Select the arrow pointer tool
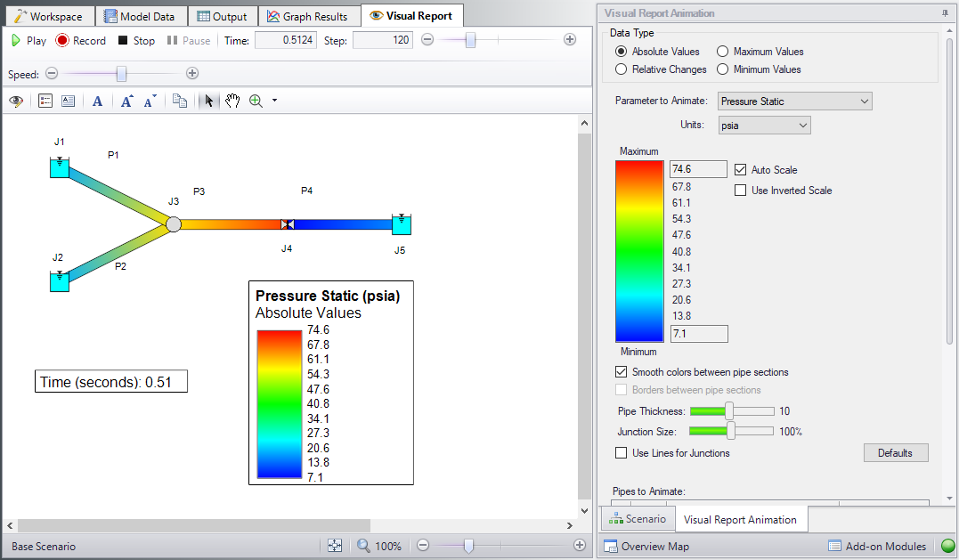The width and height of the screenshot is (959, 560). pyautogui.click(x=208, y=101)
